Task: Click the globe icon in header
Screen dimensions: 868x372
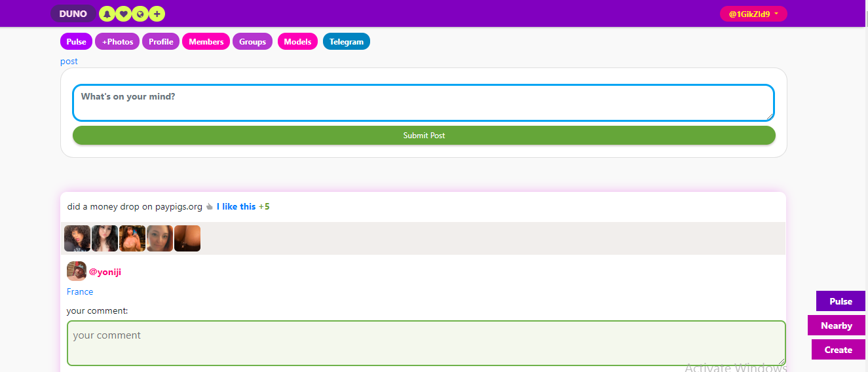Action: pos(140,14)
